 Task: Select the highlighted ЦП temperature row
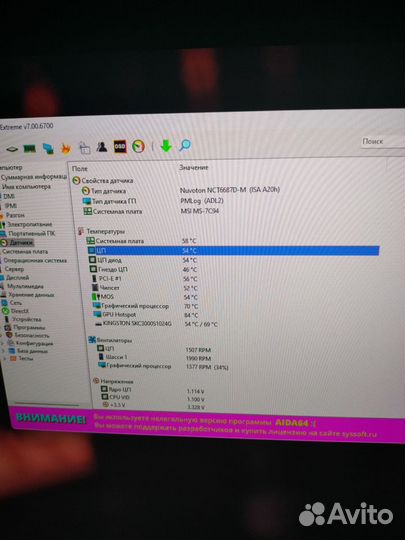pos(233,251)
